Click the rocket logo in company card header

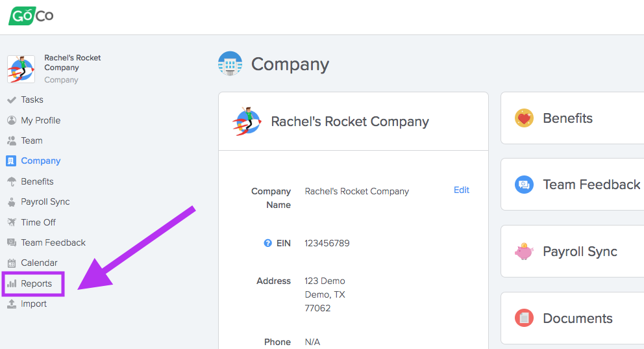point(247,122)
